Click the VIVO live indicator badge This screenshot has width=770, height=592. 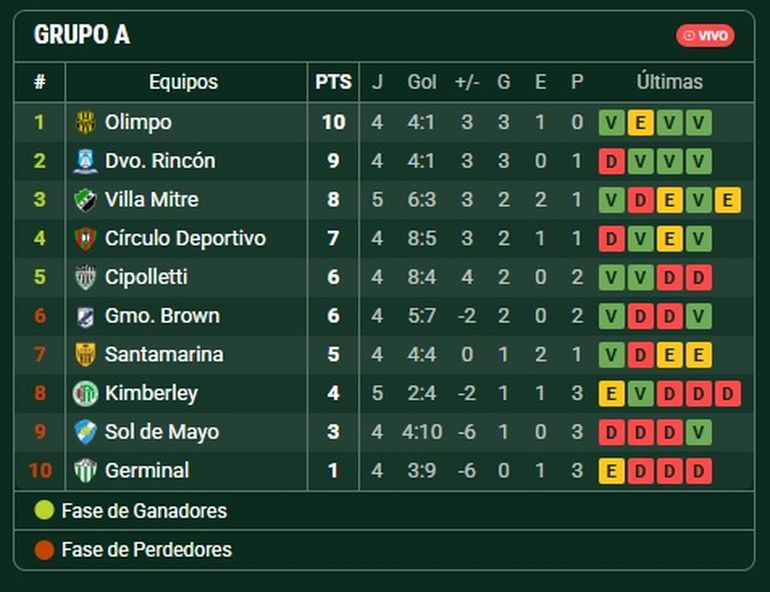click(x=705, y=36)
